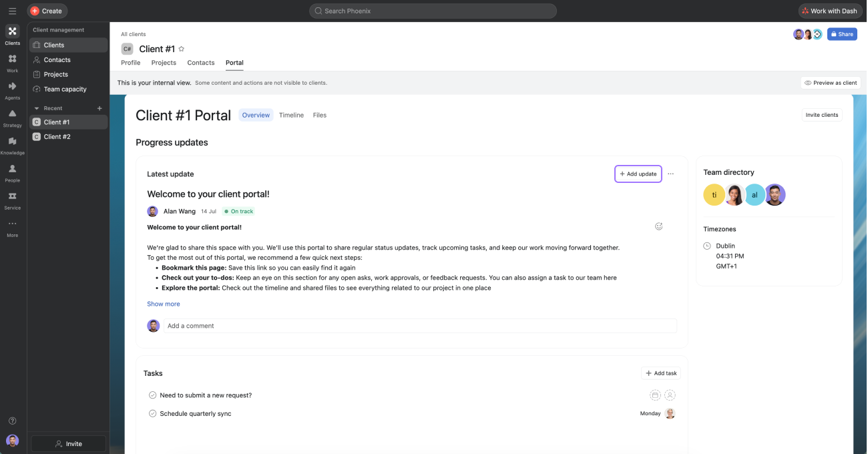Switch to the Timeline tab
Image resolution: width=868 pixels, height=454 pixels.
tap(291, 115)
